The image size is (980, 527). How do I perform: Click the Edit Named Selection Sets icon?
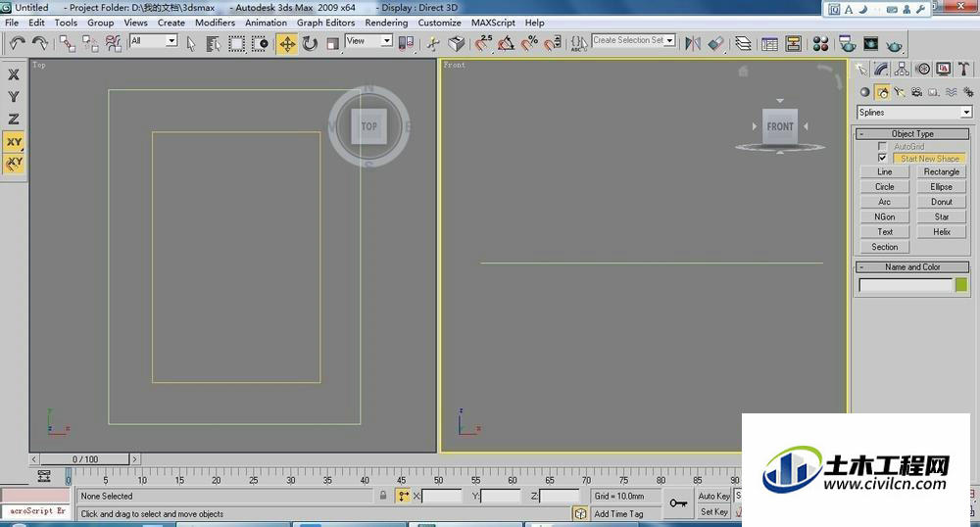[x=579, y=43]
